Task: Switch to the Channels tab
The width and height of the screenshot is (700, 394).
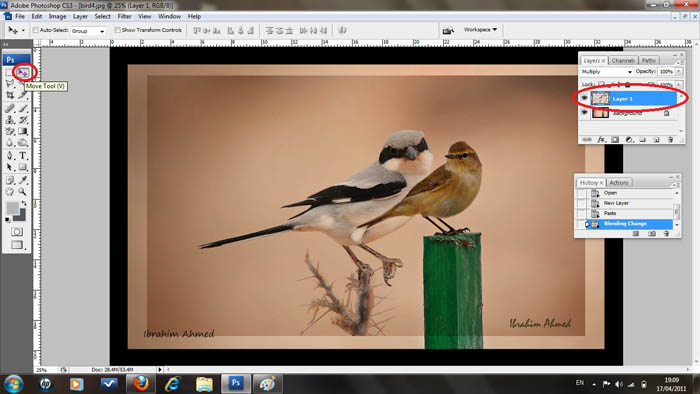Action: coord(623,60)
